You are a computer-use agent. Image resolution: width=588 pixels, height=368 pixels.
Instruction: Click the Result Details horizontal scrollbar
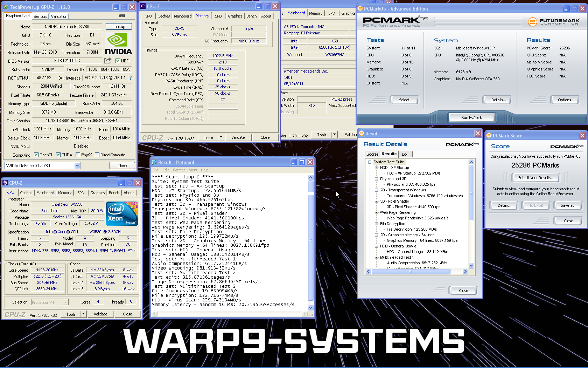416,272
